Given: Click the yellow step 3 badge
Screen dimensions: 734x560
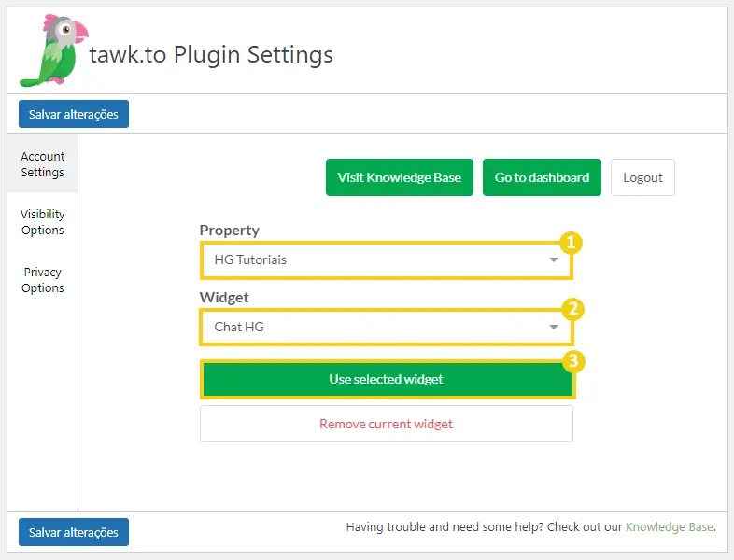Looking at the screenshot, I should [x=573, y=361].
